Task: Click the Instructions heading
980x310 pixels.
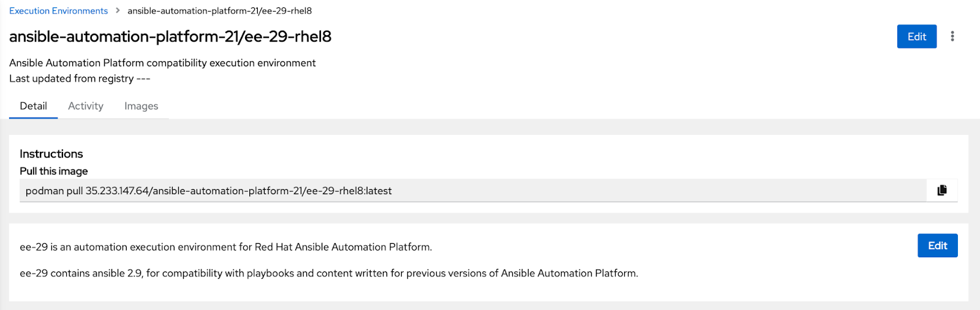Action: click(x=51, y=154)
